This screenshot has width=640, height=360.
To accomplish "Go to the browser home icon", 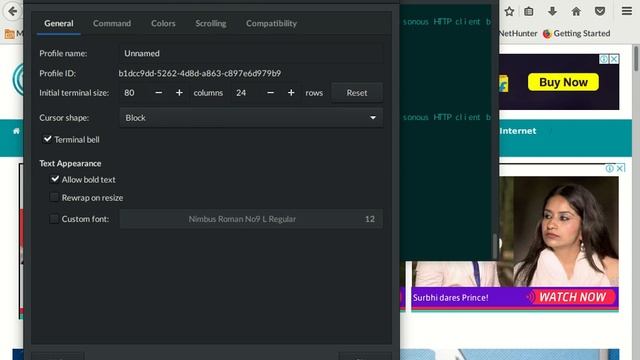I will (576, 11).
